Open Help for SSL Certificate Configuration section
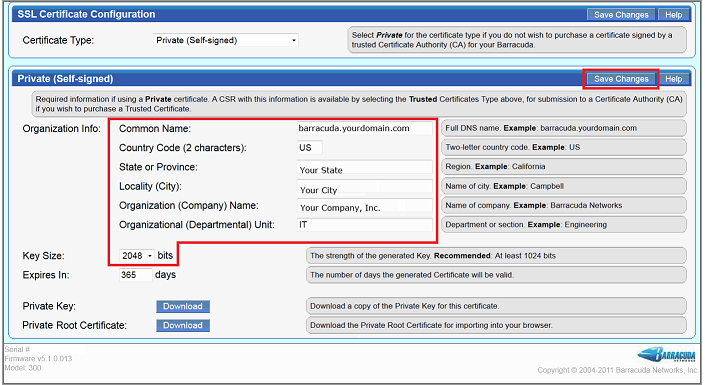The width and height of the screenshot is (705, 385). (673, 15)
